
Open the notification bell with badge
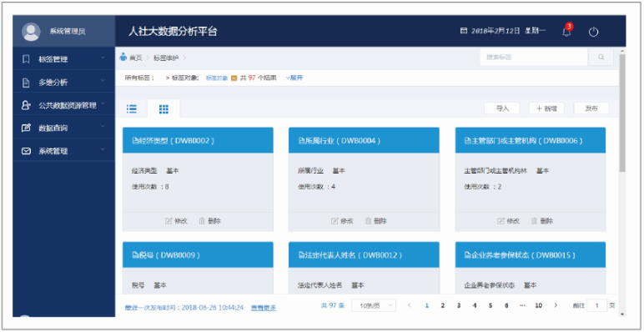566,31
